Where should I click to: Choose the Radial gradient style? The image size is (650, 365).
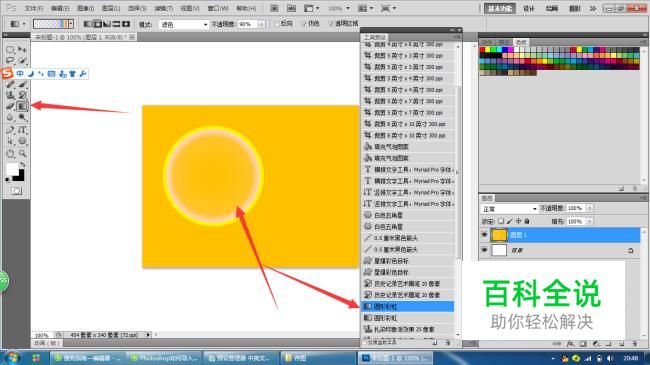click(x=97, y=24)
